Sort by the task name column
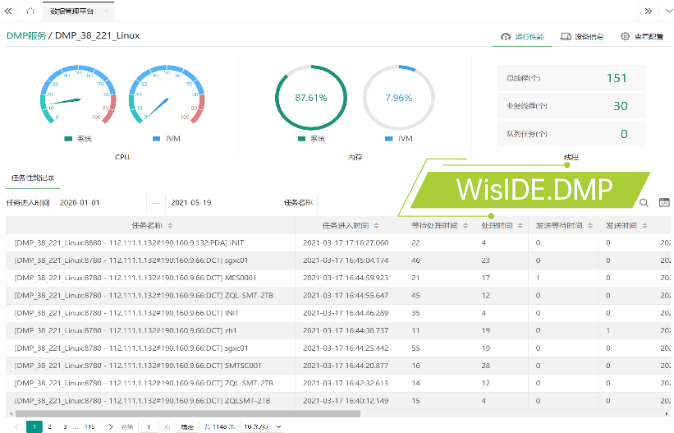 coord(171,226)
